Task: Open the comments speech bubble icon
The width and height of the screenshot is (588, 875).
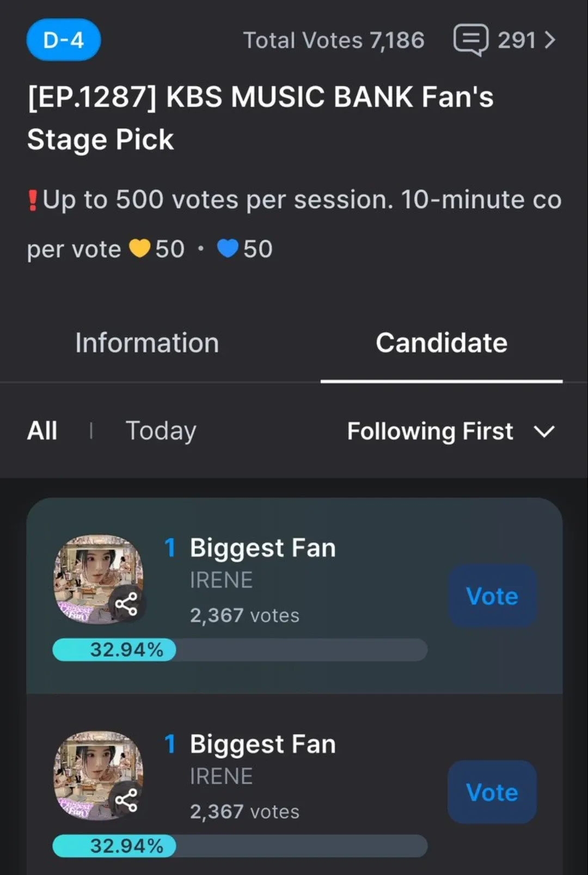Action: [470, 40]
